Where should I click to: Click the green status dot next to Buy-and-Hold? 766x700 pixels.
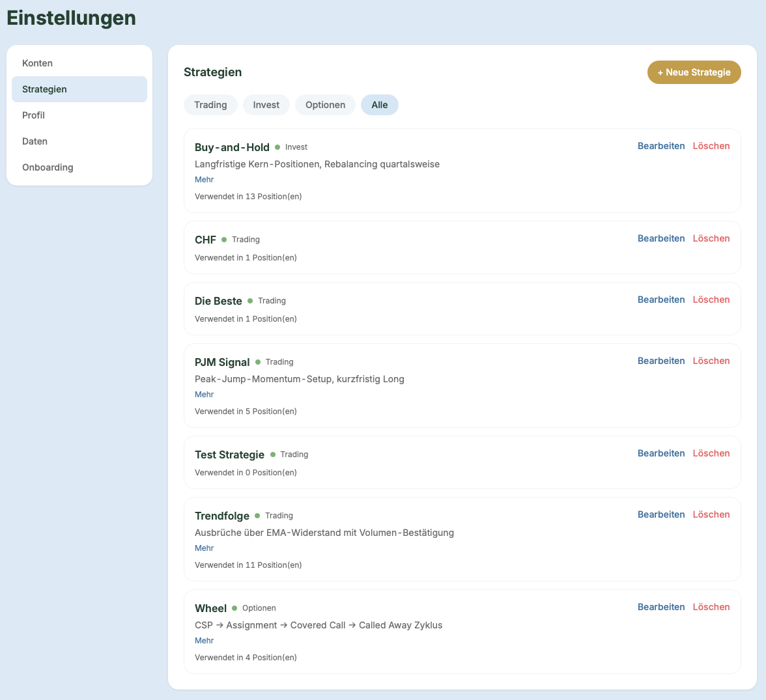pos(277,147)
